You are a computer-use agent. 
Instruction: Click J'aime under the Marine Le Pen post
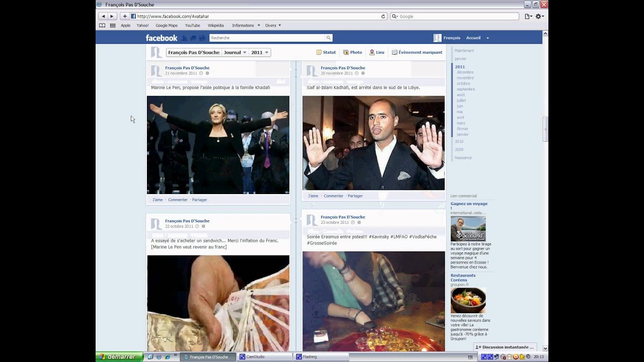click(157, 200)
